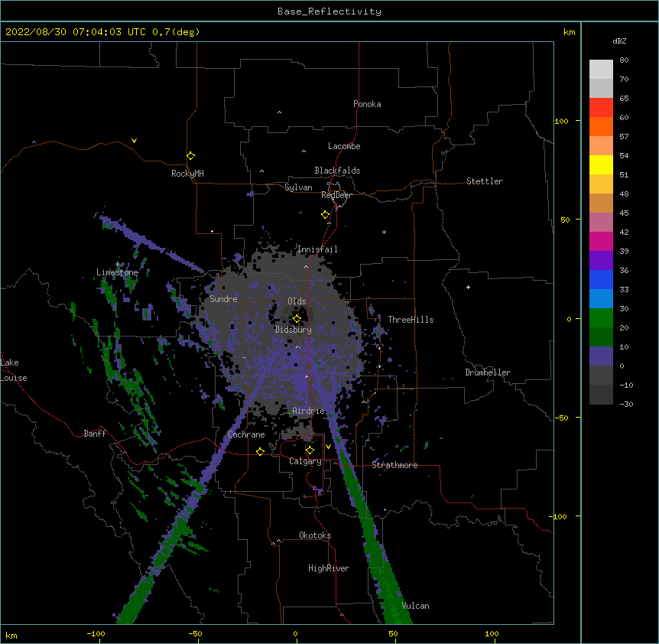Click the Vulcan label
Image resolution: width=659 pixels, height=644 pixels.
coord(415,606)
